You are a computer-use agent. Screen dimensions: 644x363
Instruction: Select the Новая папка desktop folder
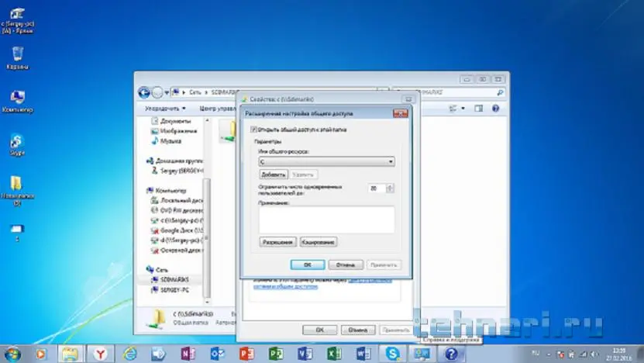pyautogui.click(x=17, y=190)
